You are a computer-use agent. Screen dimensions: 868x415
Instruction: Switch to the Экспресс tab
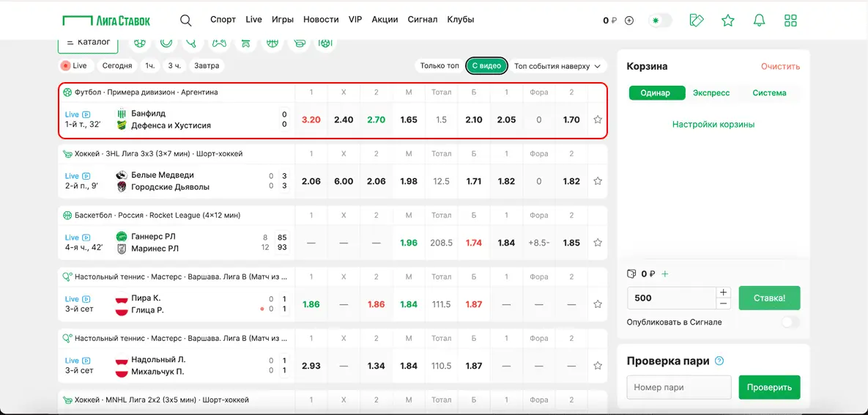pyautogui.click(x=711, y=93)
